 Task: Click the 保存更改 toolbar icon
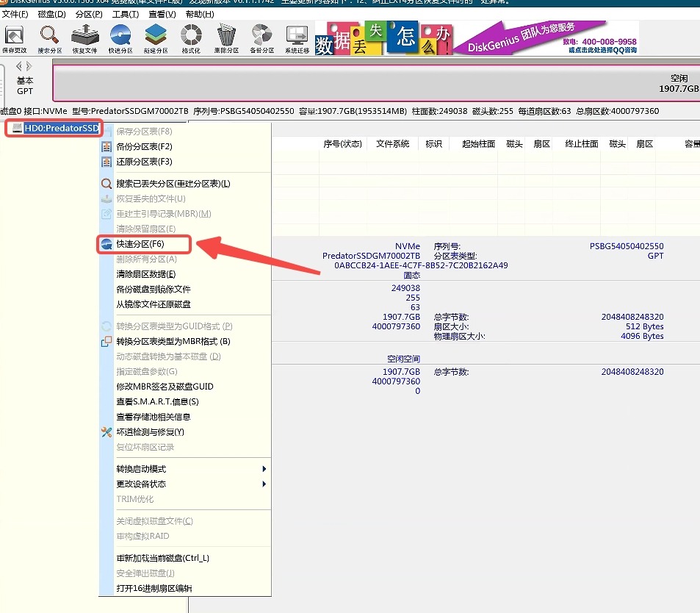click(x=15, y=39)
